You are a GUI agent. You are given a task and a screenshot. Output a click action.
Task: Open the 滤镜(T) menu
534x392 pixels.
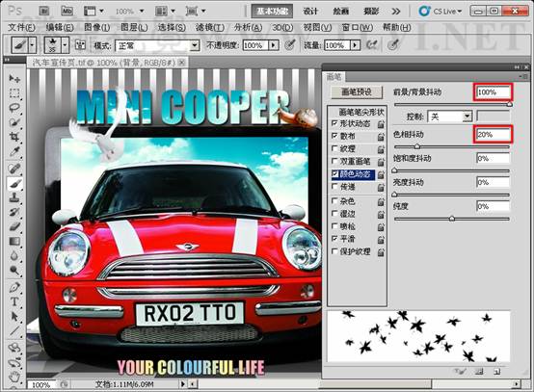tap(210, 27)
